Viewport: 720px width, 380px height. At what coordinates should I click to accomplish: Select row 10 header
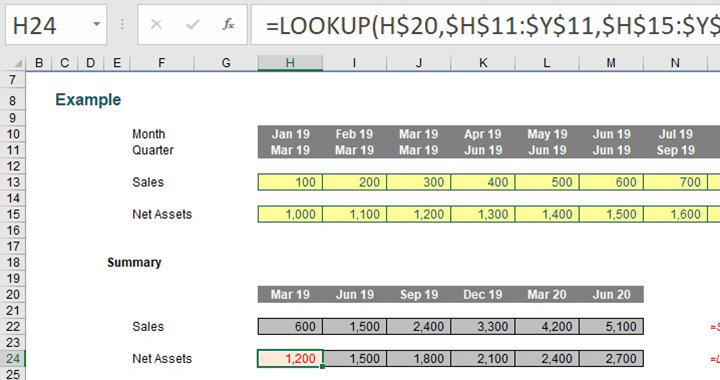tap(13, 134)
